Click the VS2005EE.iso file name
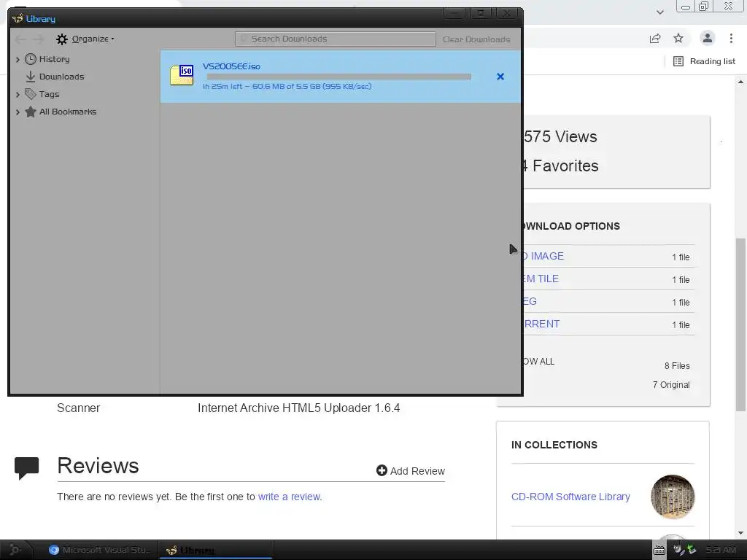 [x=231, y=66]
